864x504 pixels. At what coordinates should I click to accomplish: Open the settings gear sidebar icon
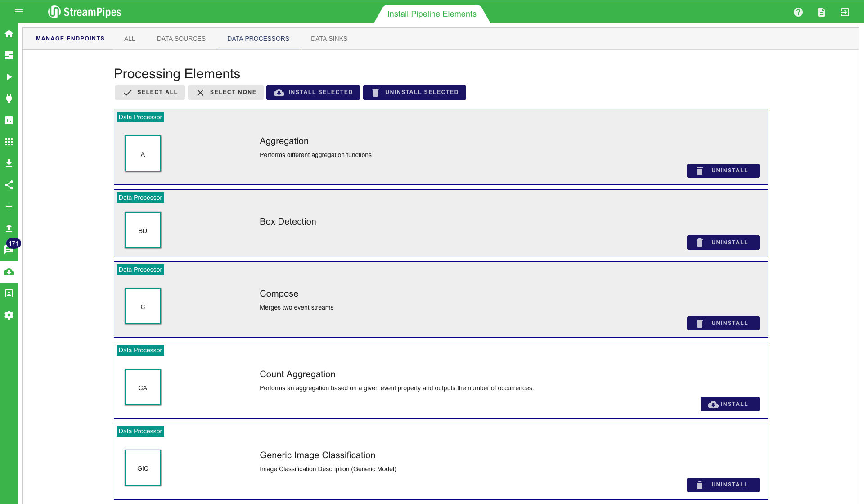point(9,315)
